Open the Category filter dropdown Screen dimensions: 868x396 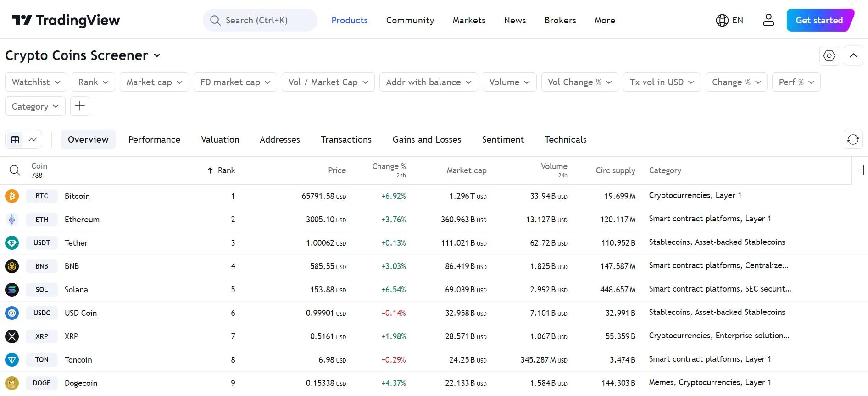click(x=35, y=106)
